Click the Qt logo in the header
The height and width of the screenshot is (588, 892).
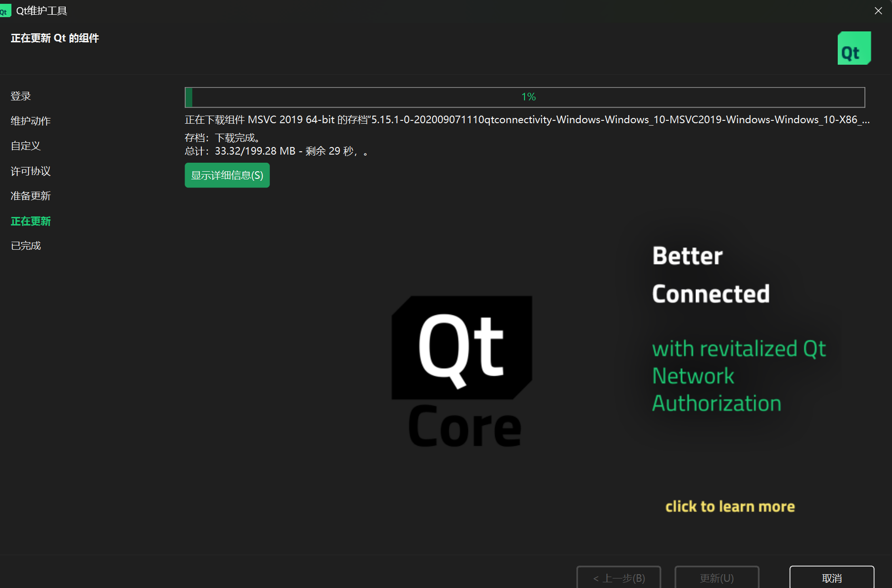[x=854, y=48]
